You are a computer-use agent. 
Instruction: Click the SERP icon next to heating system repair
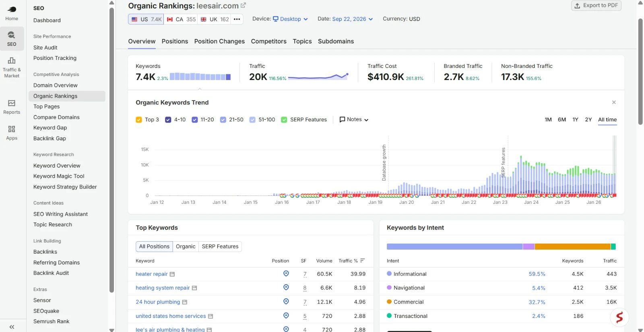point(194,288)
